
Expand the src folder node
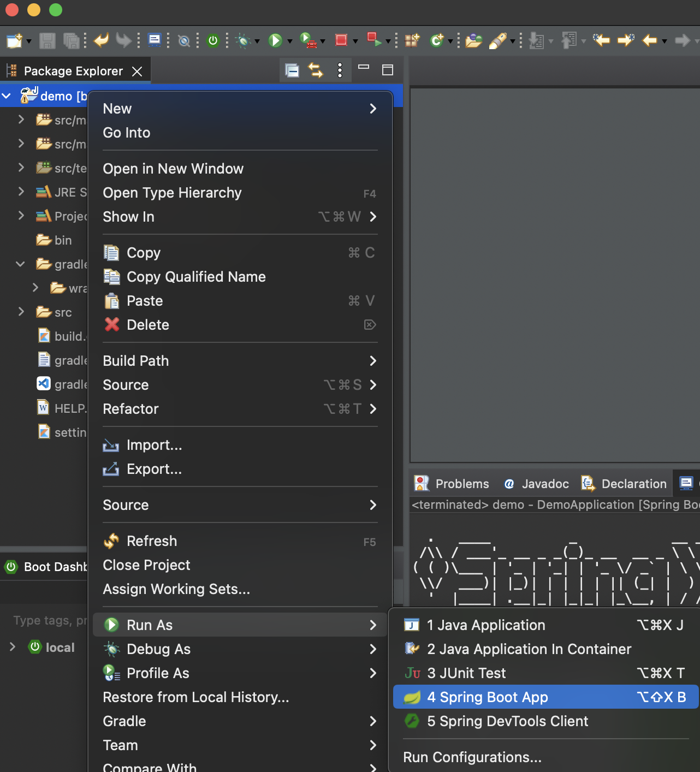coord(21,311)
